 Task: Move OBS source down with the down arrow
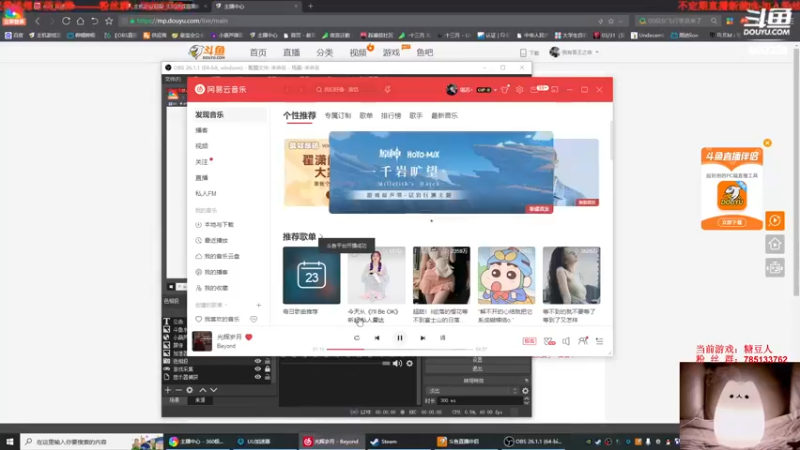coord(214,390)
